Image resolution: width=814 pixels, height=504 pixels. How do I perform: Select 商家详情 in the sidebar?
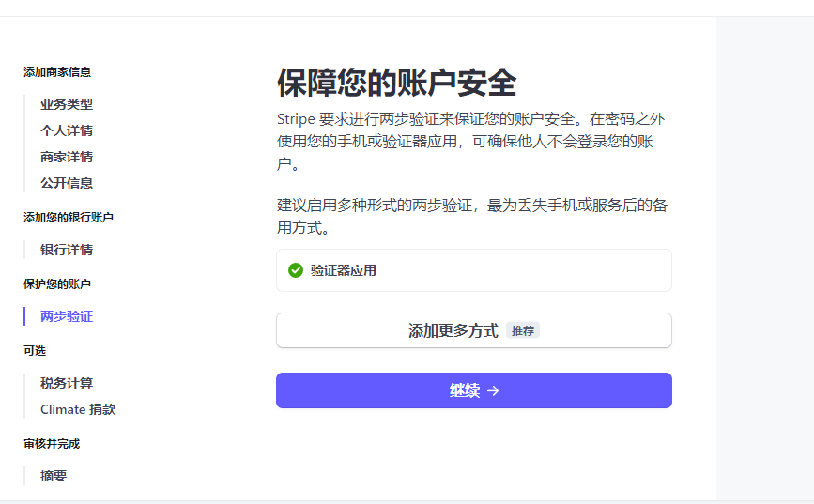67,157
